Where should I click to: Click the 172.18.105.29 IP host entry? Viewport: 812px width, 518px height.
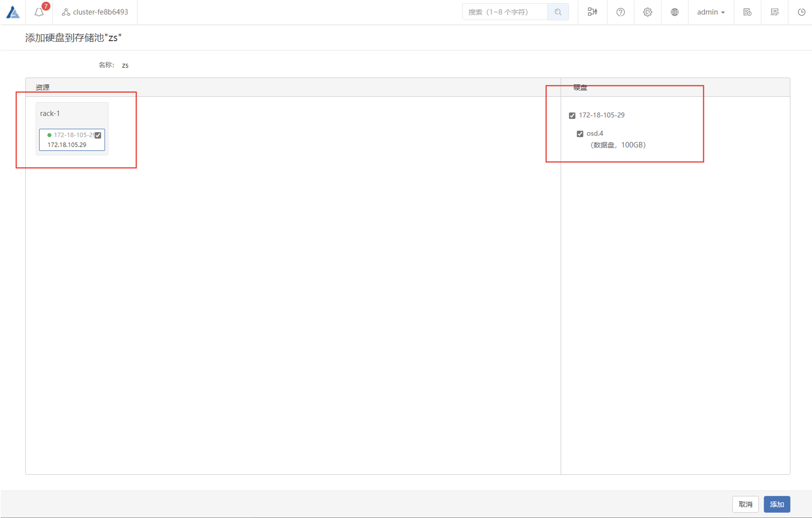coord(67,145)
